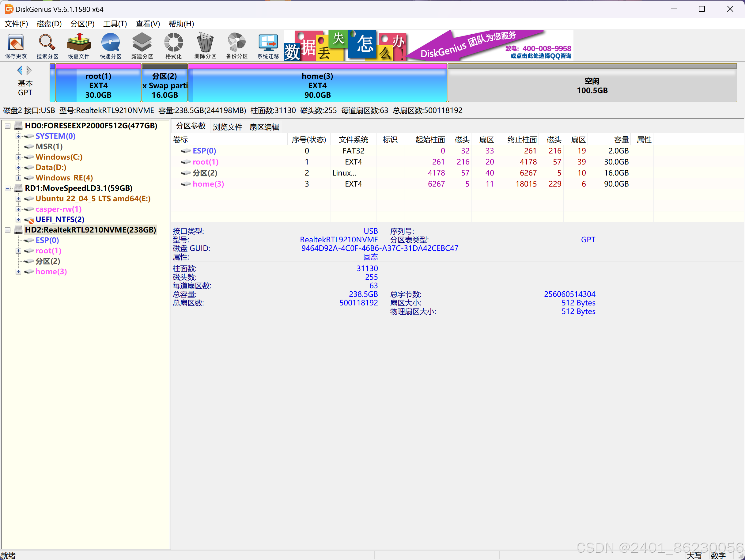Launch System Migration (系统迁移) tool
The height and width of the screenshot is (560, 745).
(268, 46)
